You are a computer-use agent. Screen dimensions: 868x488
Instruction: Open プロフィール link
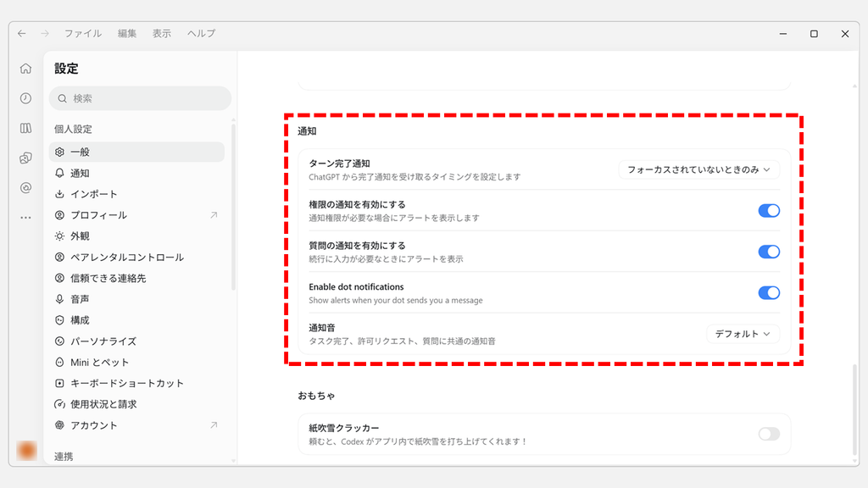point(136,215)
